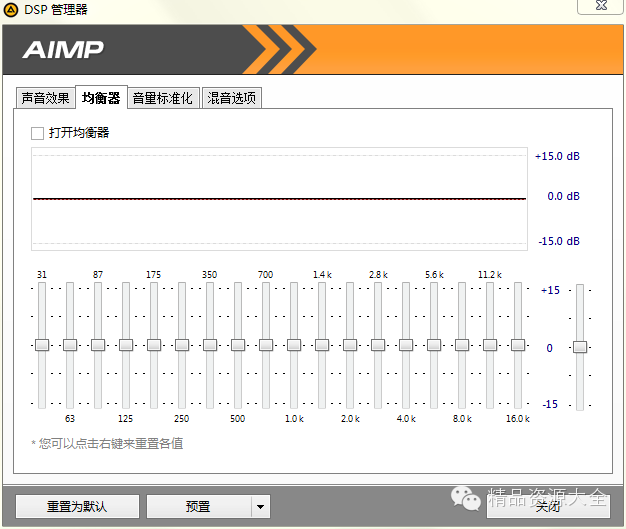Click the 350 Hz band slider handle
The height and width of the screenshot is (529, 626).
click(x=210, y=345)
